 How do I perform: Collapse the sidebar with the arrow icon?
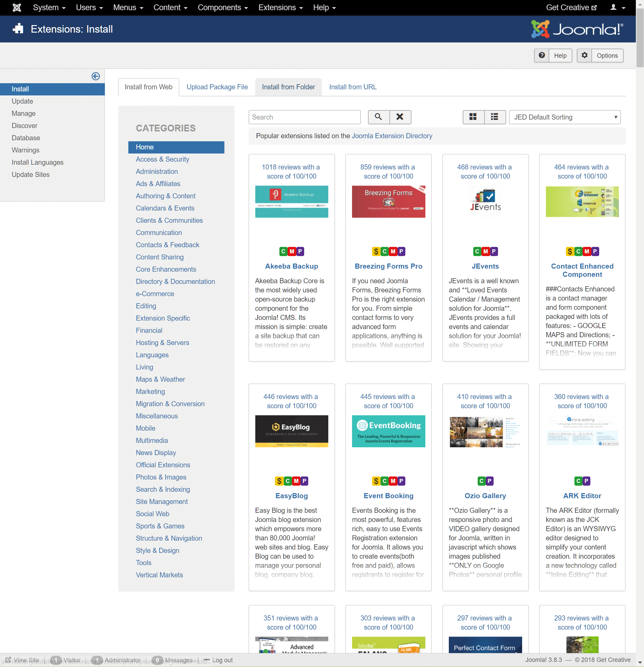96,76
